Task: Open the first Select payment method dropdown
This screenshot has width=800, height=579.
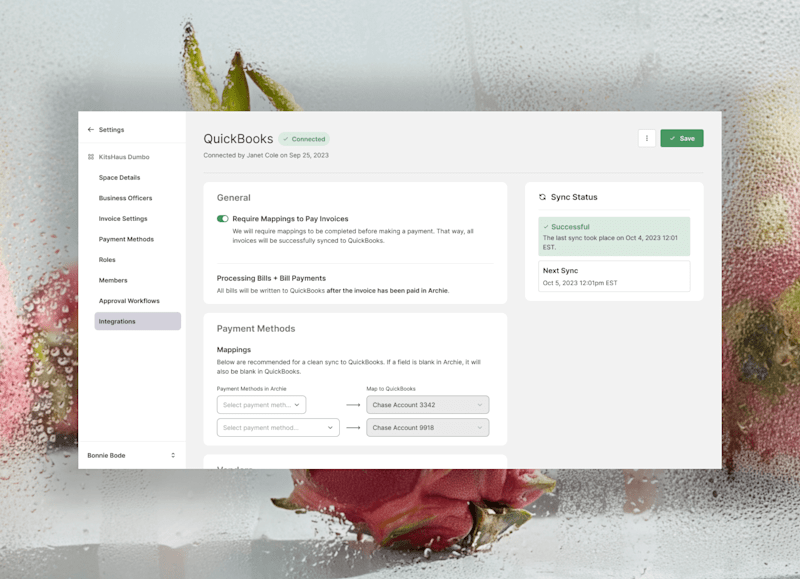Action: 261,405
